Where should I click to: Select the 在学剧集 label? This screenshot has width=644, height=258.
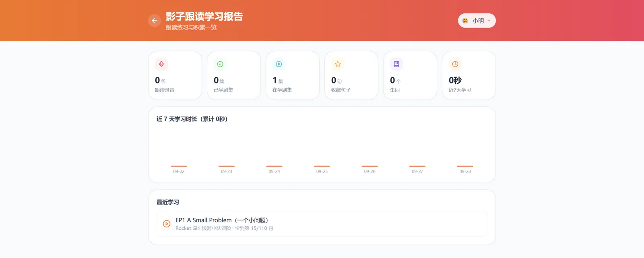[x=282, y=90]
